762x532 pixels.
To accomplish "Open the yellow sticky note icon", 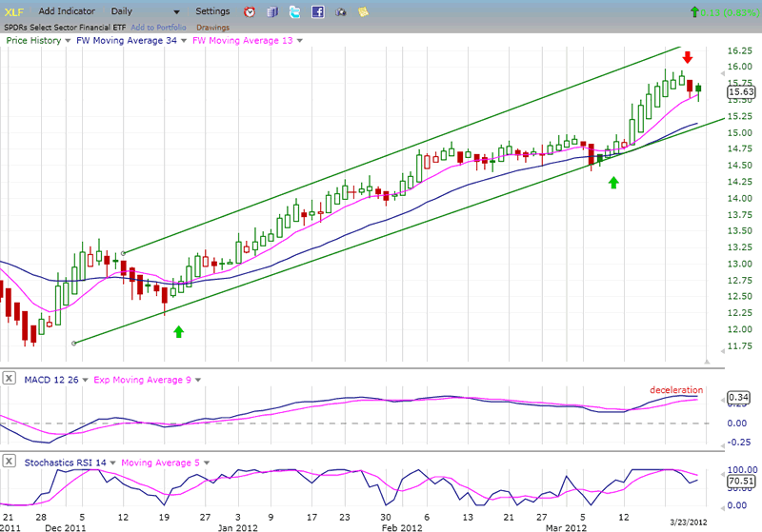I will point(363,12).
